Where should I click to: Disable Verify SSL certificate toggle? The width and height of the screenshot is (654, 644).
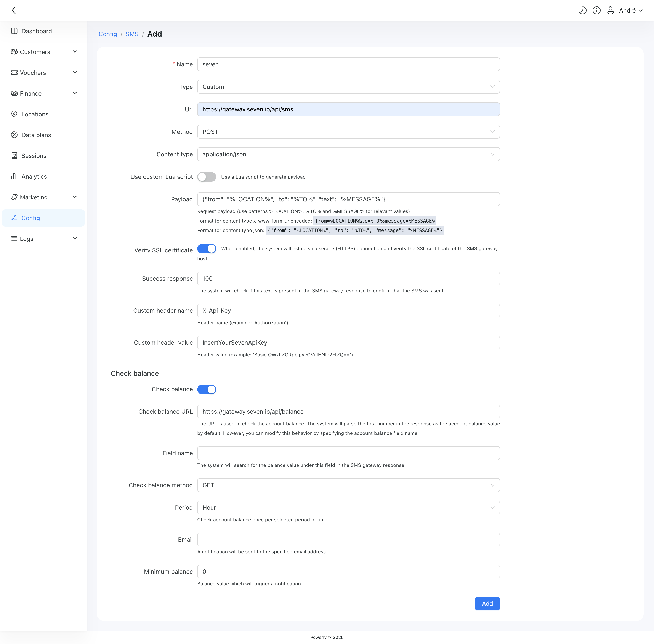click(206, 249)
